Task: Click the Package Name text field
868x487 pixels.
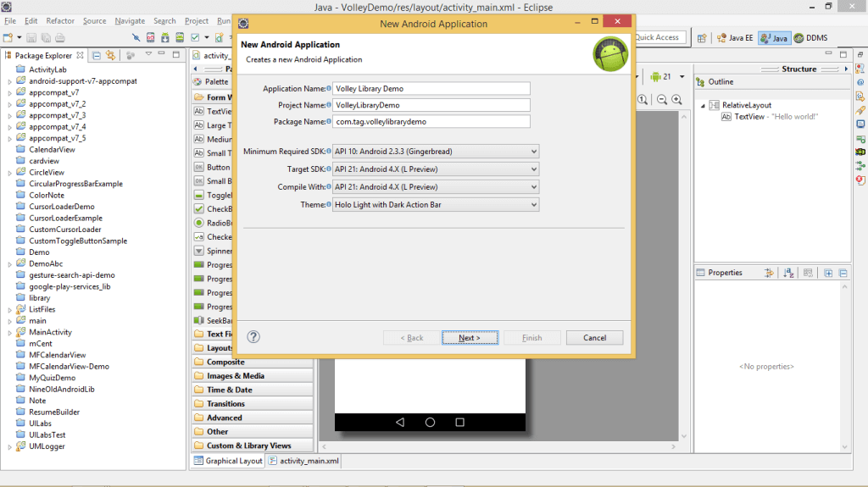Action: [431, 122]
